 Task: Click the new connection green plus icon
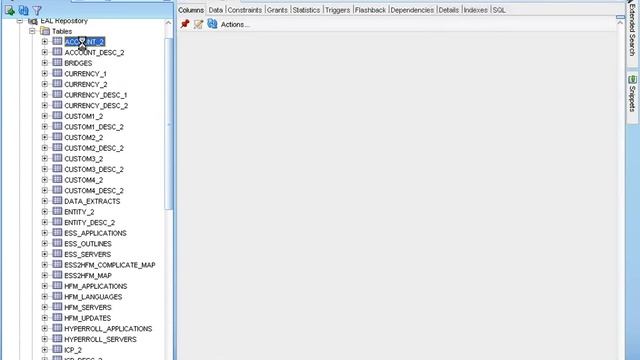click(x=10, y=10)
